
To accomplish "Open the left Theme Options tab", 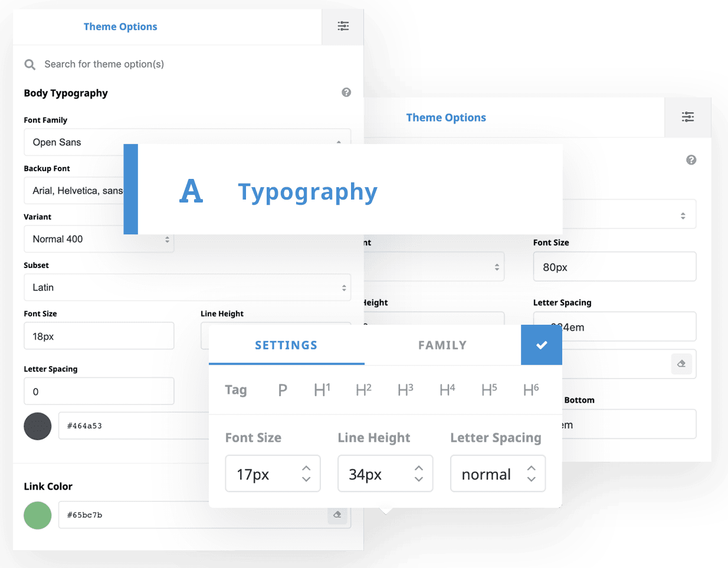I will click(x=120, y=27).
